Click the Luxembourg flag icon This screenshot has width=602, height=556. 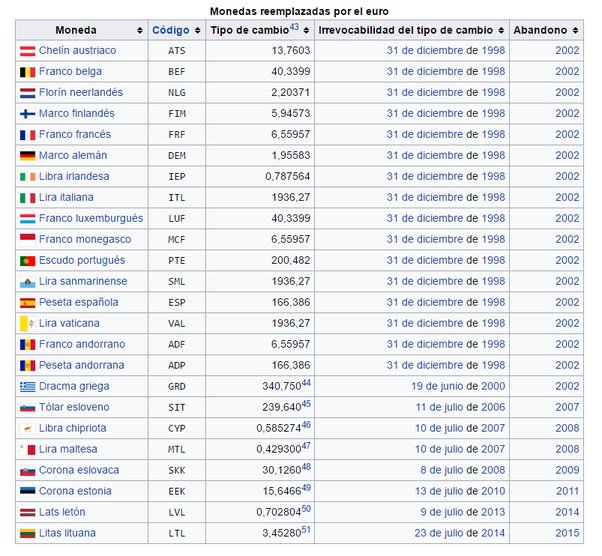28,219
